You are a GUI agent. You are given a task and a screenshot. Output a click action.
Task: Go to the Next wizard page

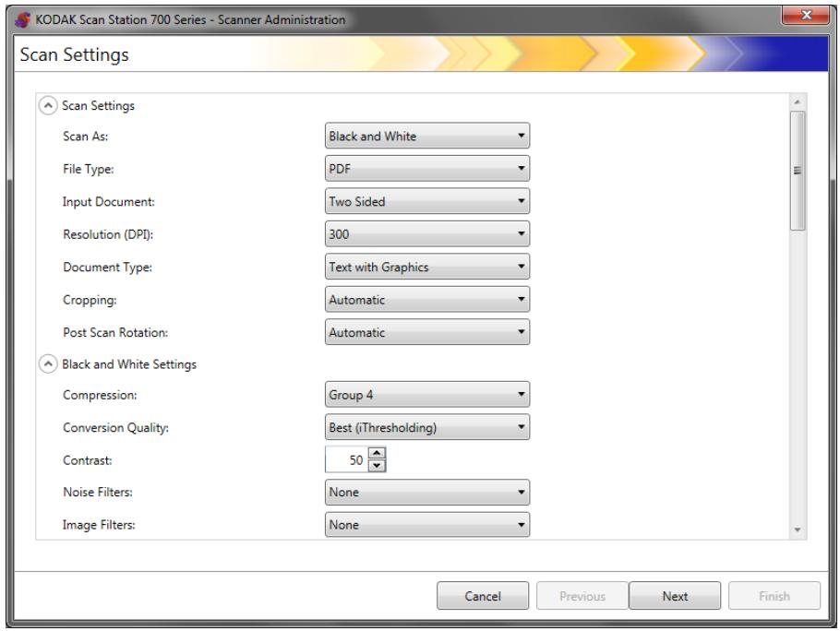[675, 596]
